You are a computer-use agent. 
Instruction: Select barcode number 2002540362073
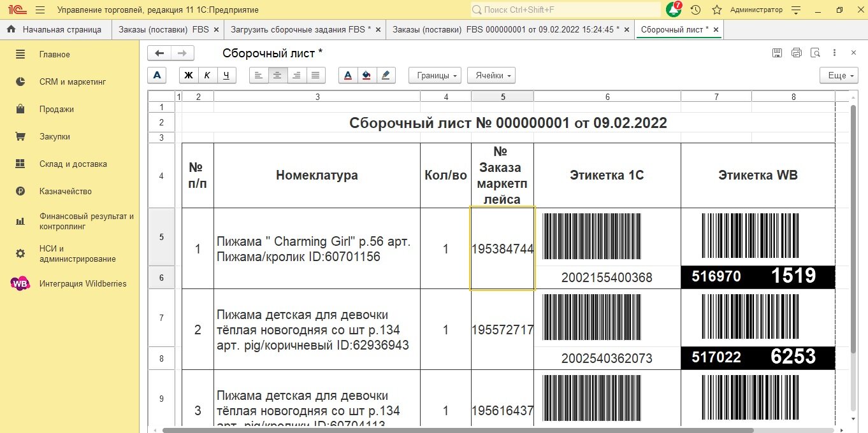[x=607, y=358]
